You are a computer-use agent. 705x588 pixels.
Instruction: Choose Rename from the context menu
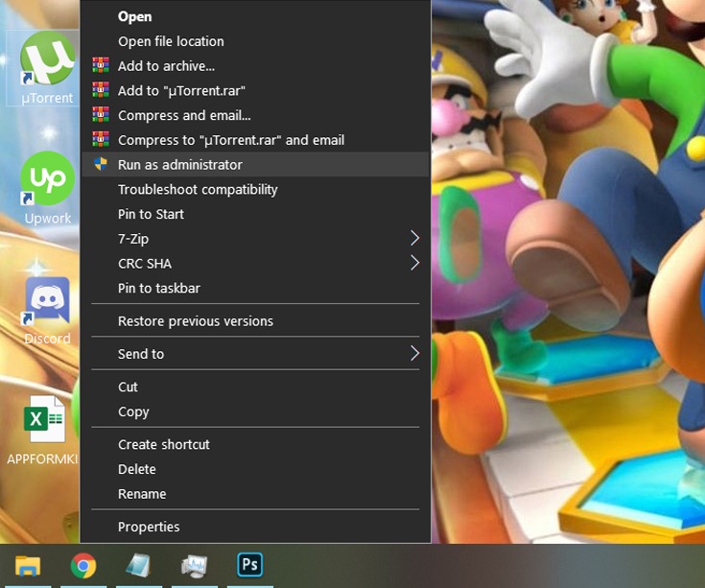point(255,494)
